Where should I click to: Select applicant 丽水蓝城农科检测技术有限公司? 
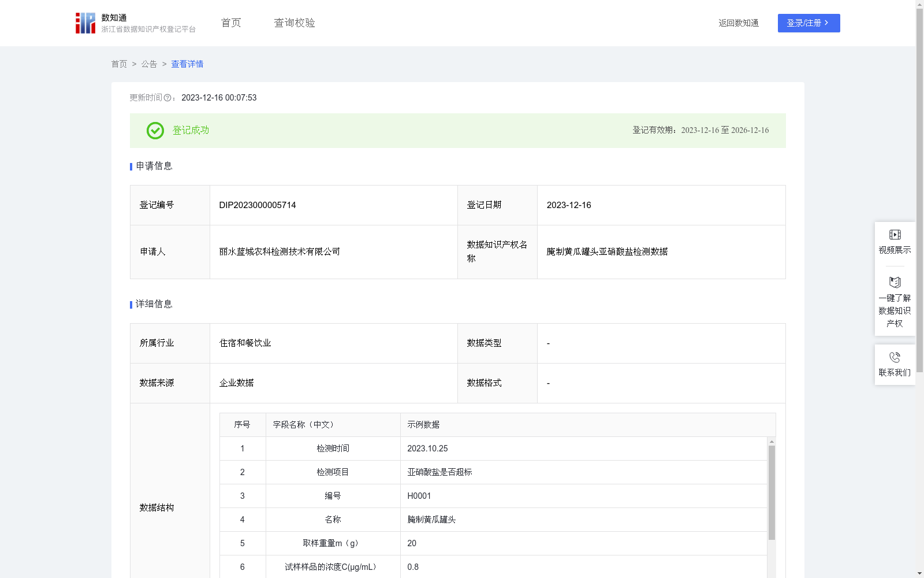coord(280,252)
